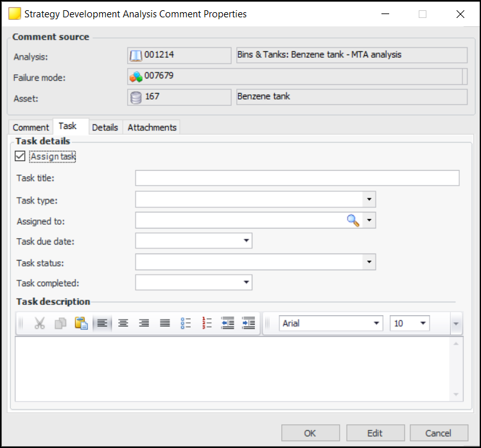Click the Assigned to search magnifier icon
The height and width of the screenshot is (448, 481).
point(353,221)
